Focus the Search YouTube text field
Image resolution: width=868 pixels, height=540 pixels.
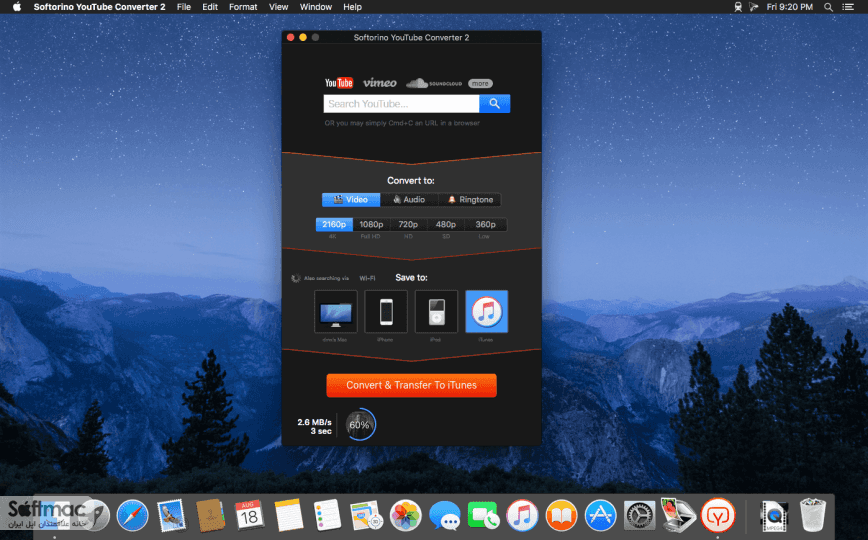[401, 104]
